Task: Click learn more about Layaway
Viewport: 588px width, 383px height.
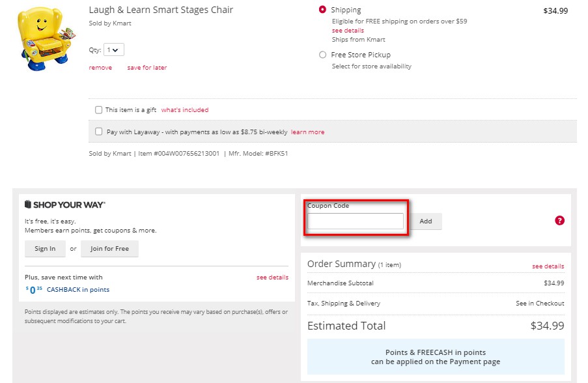Action: 307,132
